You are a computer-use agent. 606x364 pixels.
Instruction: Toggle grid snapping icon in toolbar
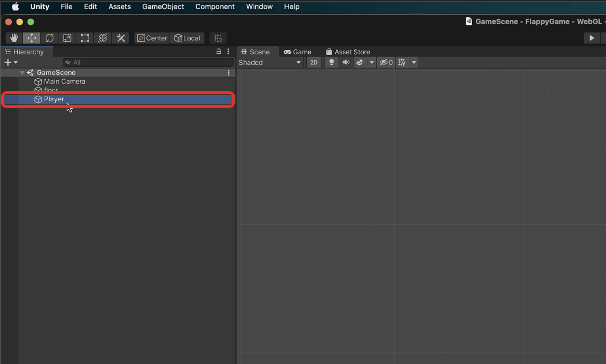click(218, 38)
